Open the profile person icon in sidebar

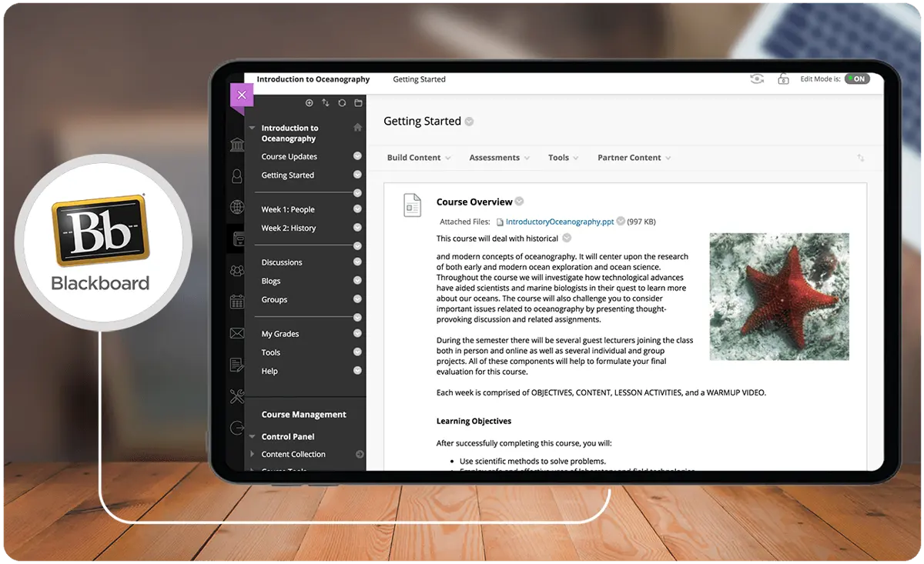[237, 176]
